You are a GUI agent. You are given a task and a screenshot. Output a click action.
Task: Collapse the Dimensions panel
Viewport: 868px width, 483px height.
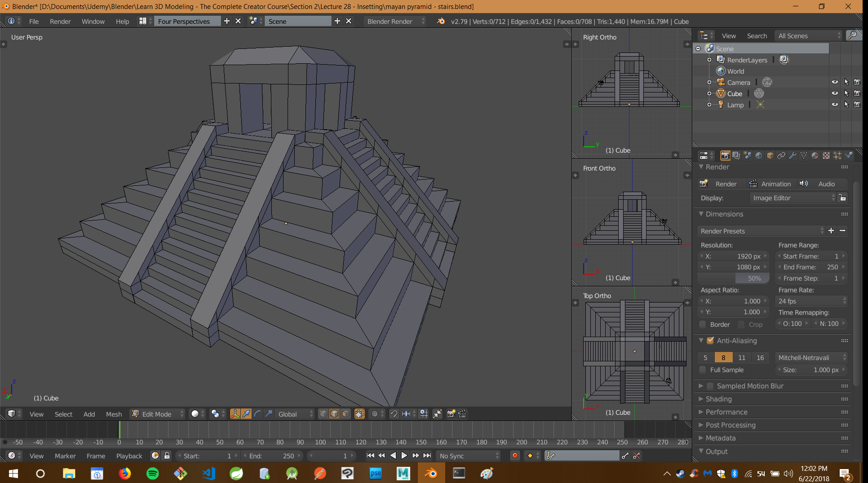[702, 214]
